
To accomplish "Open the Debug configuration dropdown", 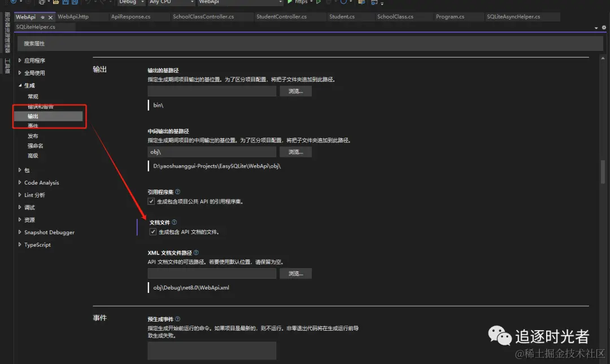I will [x=132, y=2].
